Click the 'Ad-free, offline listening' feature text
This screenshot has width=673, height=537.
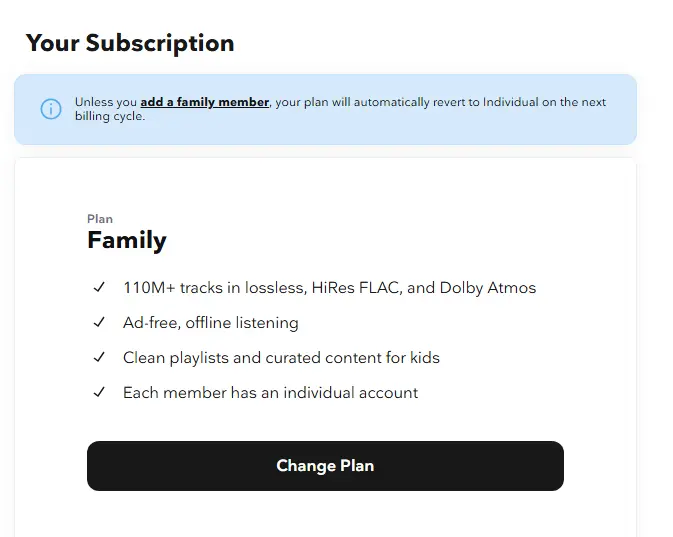pyautogui.click(x=211, y=323)
